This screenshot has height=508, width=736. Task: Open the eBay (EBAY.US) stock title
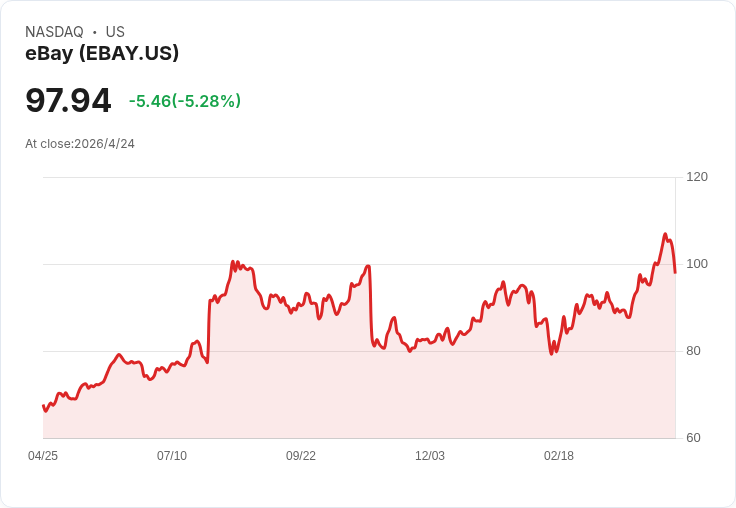point(102,54)
